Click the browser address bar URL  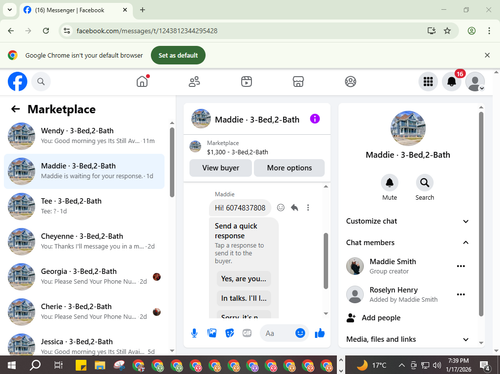147,31
